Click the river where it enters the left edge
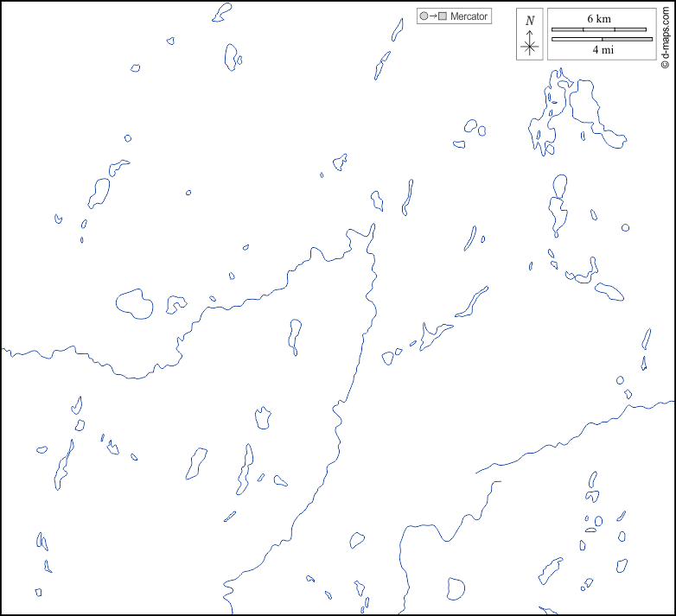Viewport: 676px width, 616px height. [x=5, y=350]
